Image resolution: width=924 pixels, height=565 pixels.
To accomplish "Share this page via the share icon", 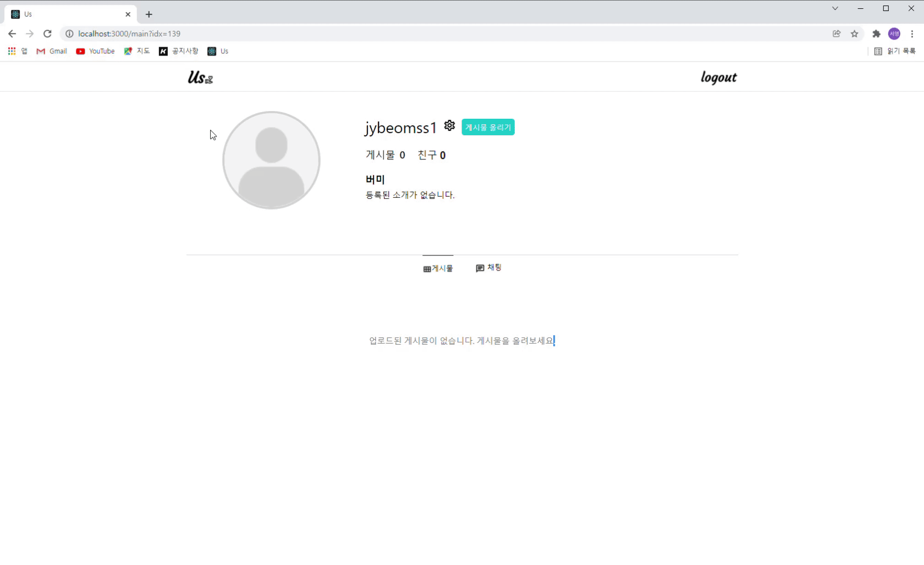I will click(837, 34).
